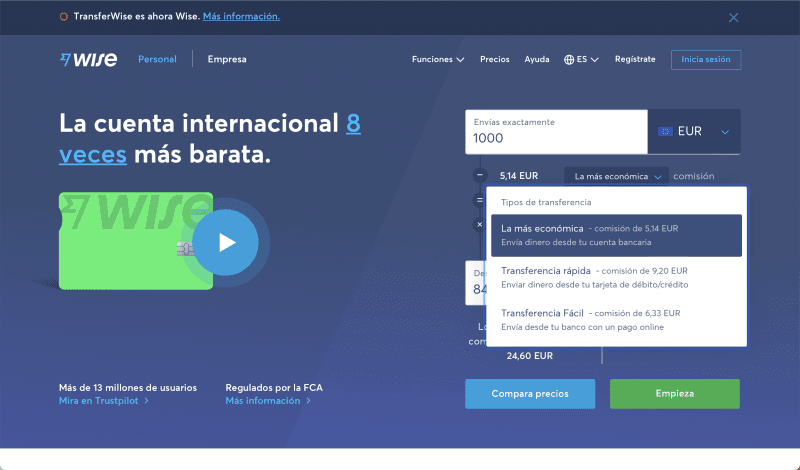Play the Wise card video
The width and height of the screenshot is (800, 470).
click(226, 242)
